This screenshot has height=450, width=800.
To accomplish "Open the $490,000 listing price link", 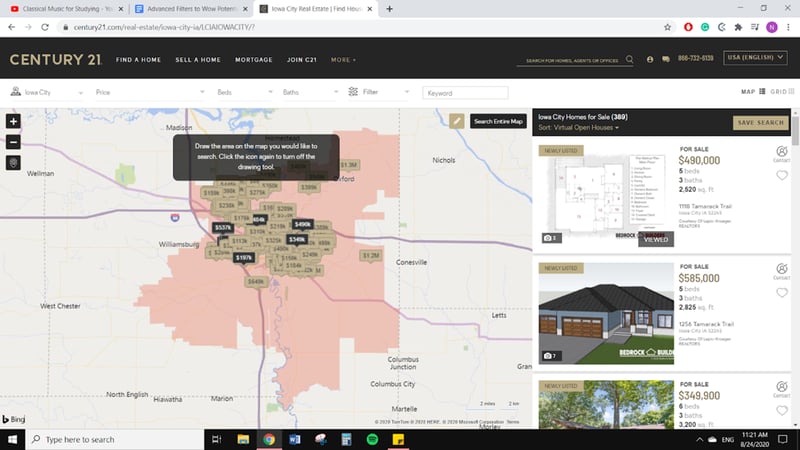I will click(699, 160).
